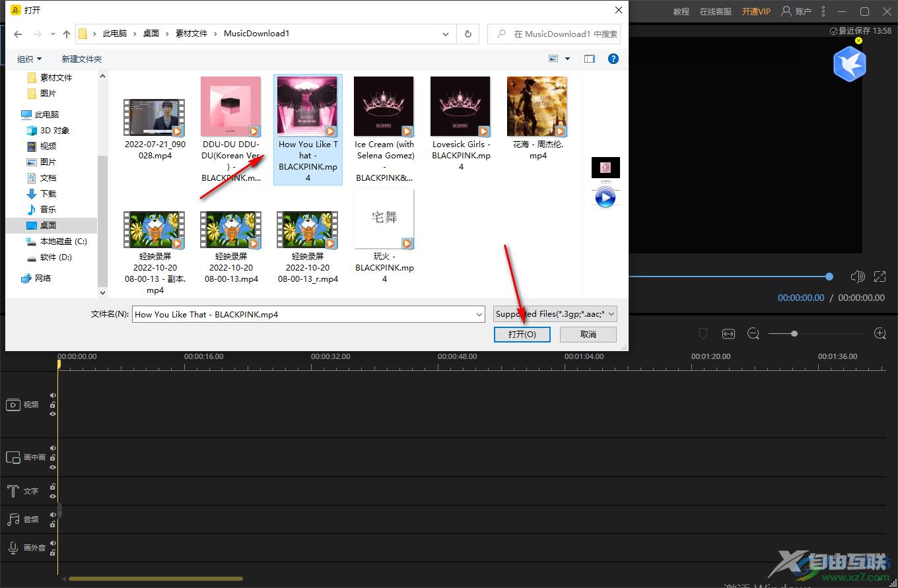This screenshot has width=898, height=588.
Task: Click the timeline horizontal scrollbar
Action: point(156,579)
